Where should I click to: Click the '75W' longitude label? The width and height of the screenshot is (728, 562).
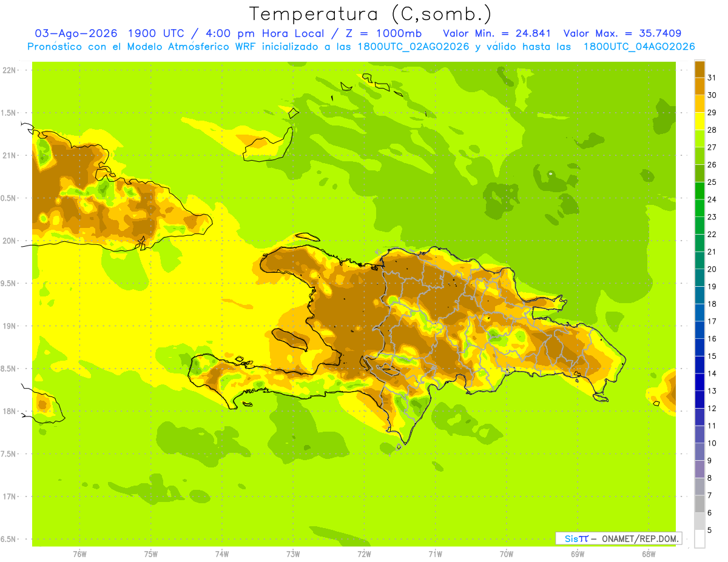[151, 554]
